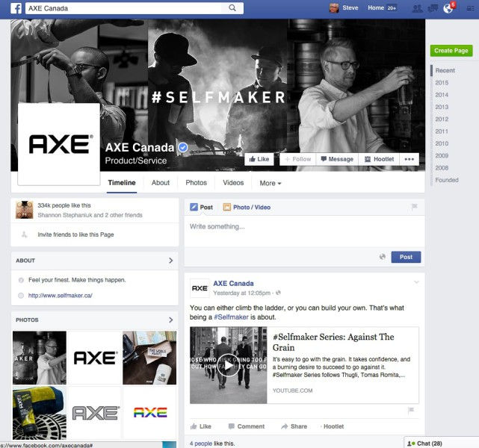The image size is (479, 448).
Task: Open the More dropdown tab
Action: point(271,183)
